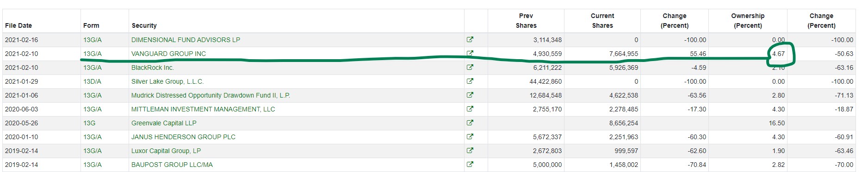Open the BlackRock Inc. filing link
Image resolution: width=868 pixels, height=172 pixels.
pyautogui.click(x=153, y=68)
